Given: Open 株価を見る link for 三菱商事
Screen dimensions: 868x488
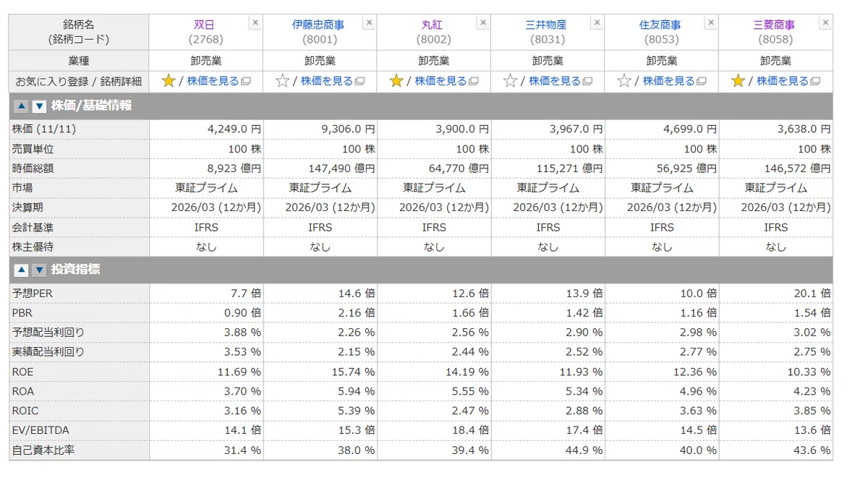Looking at the screenshot, I should pos(783,81).
